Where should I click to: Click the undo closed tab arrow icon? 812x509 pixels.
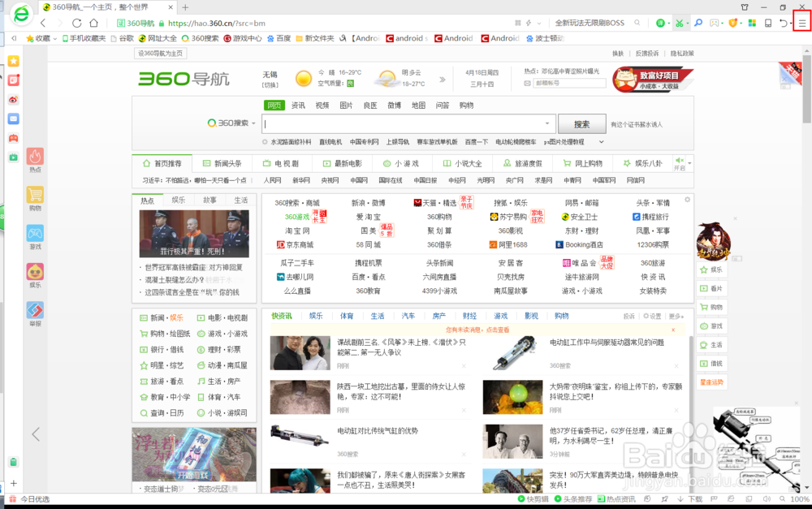click(784, 23)
